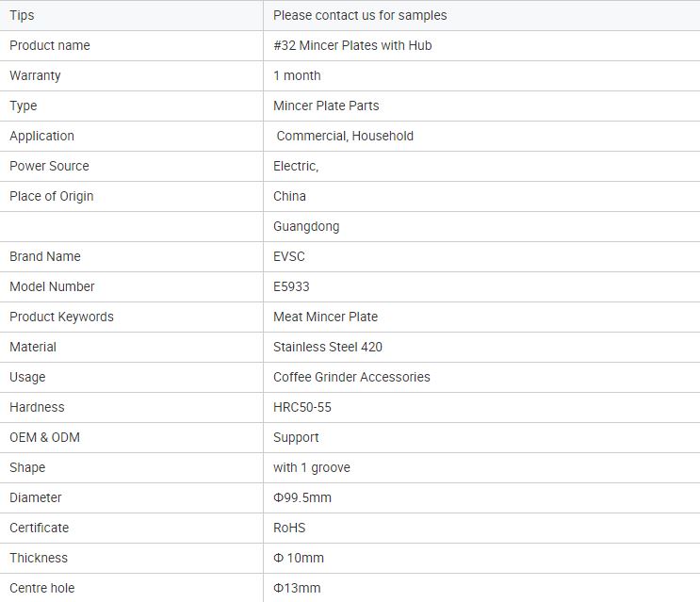Click the 'OEM & ODM' label
This screenshot has height=602, width=700.
click(x=44, y=437)
